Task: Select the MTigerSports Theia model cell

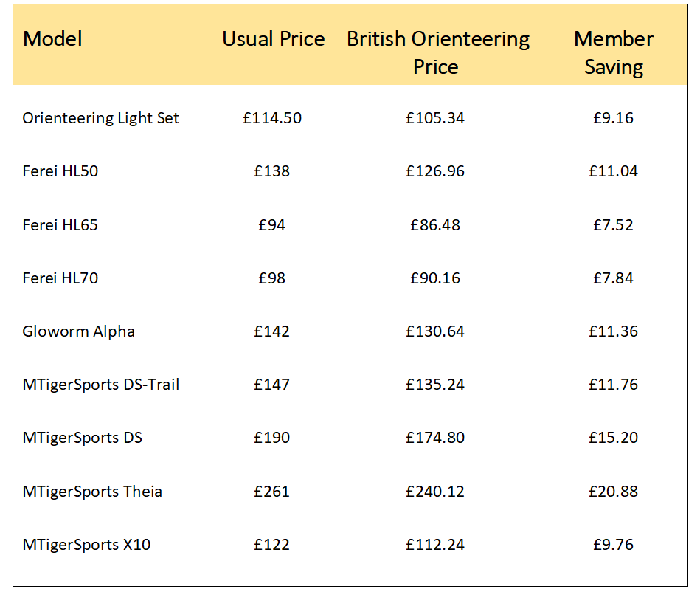Action: tap(92, 492)
